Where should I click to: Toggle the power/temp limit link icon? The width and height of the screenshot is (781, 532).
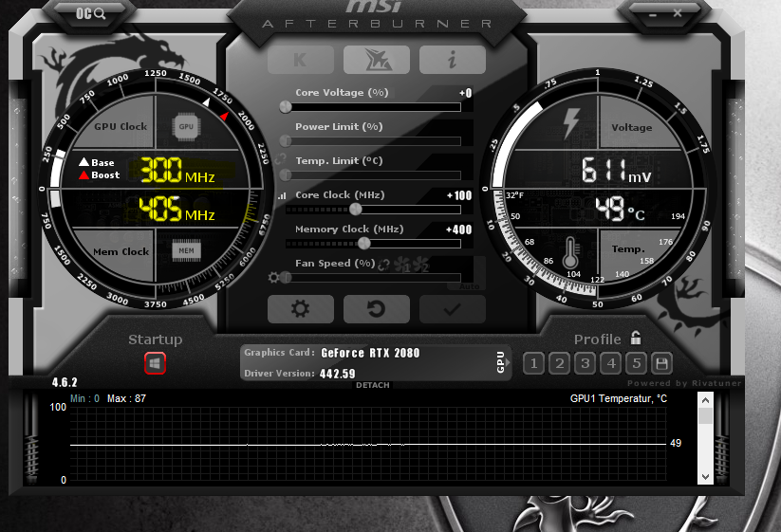click(x=281, y=158)
